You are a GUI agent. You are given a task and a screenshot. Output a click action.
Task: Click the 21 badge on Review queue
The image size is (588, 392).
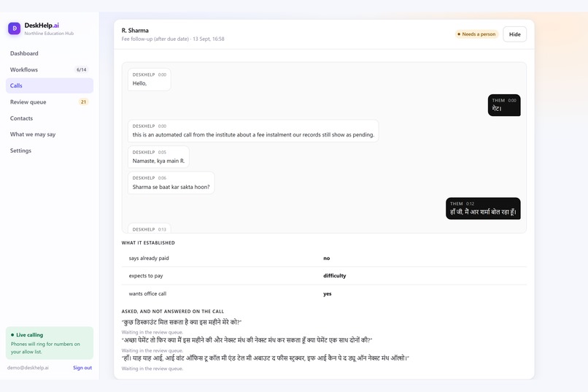[83, 101]
